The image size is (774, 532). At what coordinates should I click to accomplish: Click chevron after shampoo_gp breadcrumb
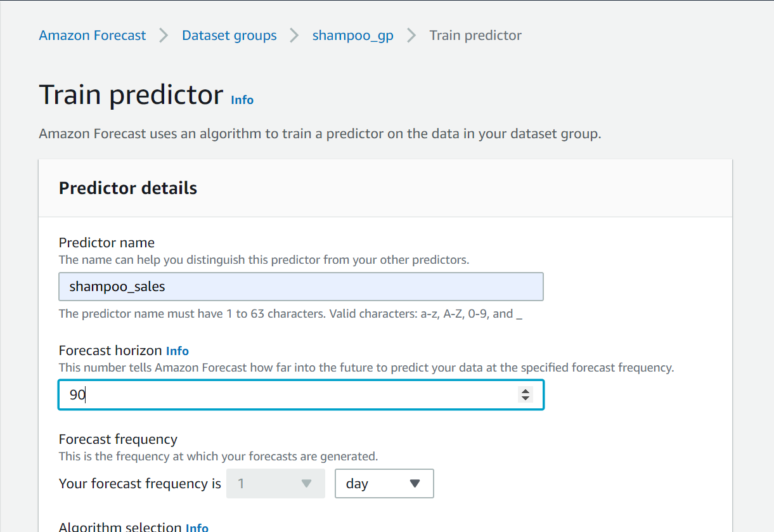tap(411, 36)
